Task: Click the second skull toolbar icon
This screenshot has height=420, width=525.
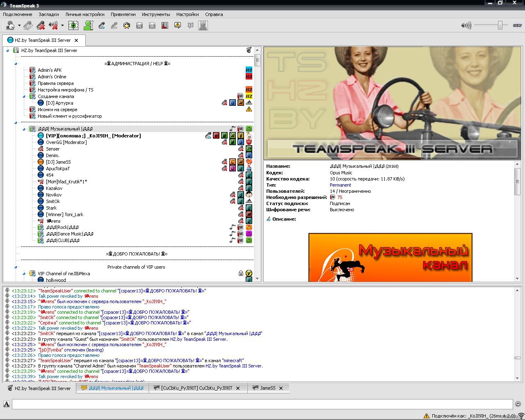Action: coord(152,25)
